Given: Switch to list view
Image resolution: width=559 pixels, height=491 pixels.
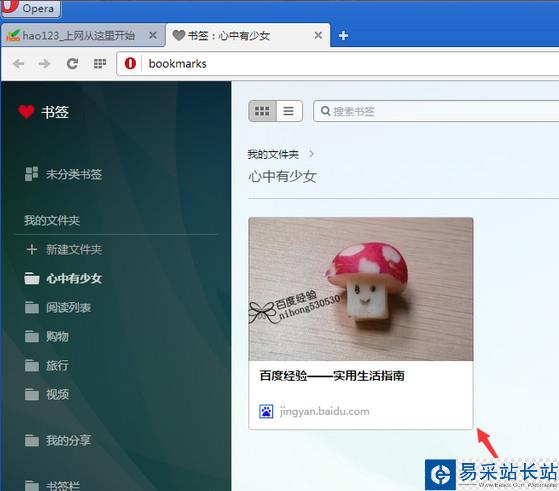Looking at the screenshot, I should pyautogui.click(x=289, y=111).
